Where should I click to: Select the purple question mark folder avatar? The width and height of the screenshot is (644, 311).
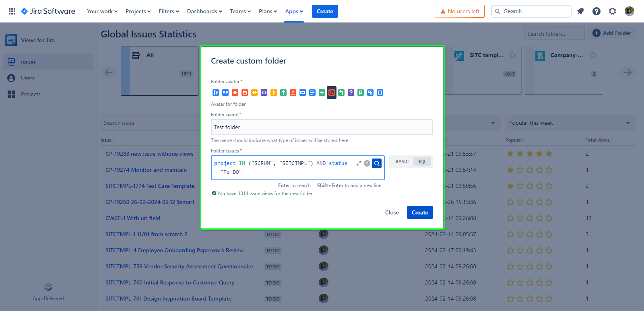click(351, 93)
